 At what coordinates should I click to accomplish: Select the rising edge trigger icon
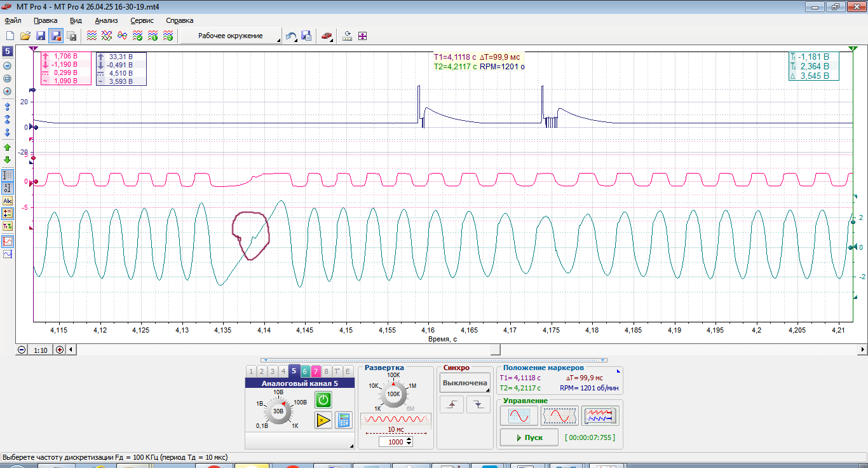click(x=452, y=404)
